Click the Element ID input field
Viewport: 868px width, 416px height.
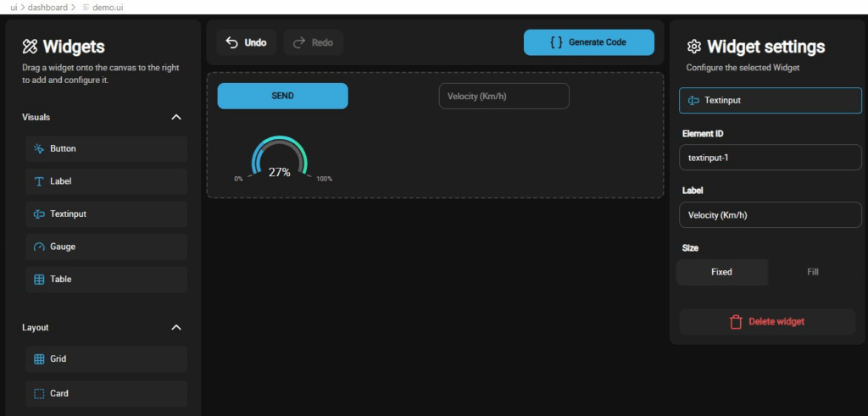point(770,157)
